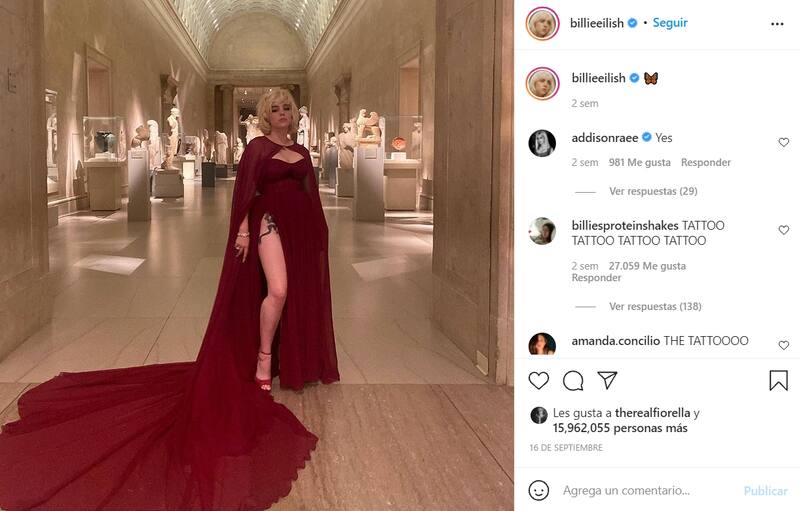Open therealfiorella profile link
This screenshot has width=800, height=511.
[x=653, y=413]
